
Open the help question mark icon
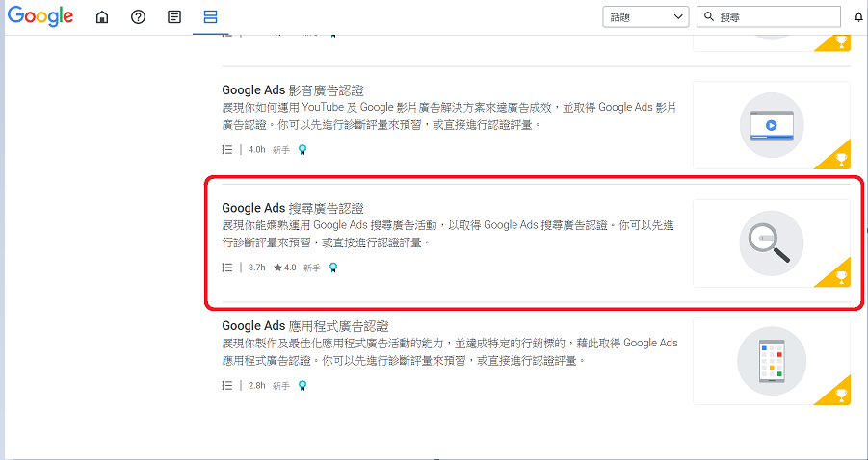tap(138, 17)
